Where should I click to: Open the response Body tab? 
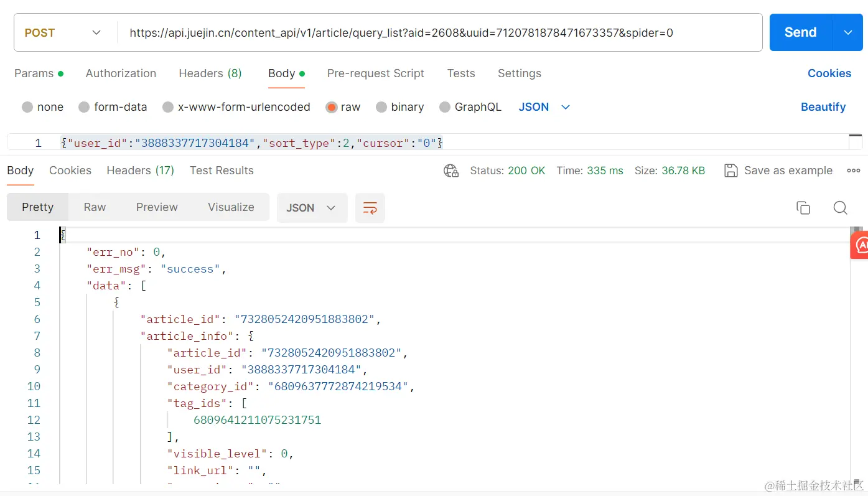point(20,171)
